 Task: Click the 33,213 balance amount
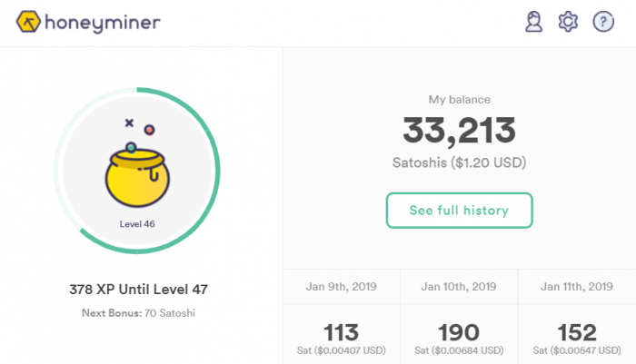[459, 131]
